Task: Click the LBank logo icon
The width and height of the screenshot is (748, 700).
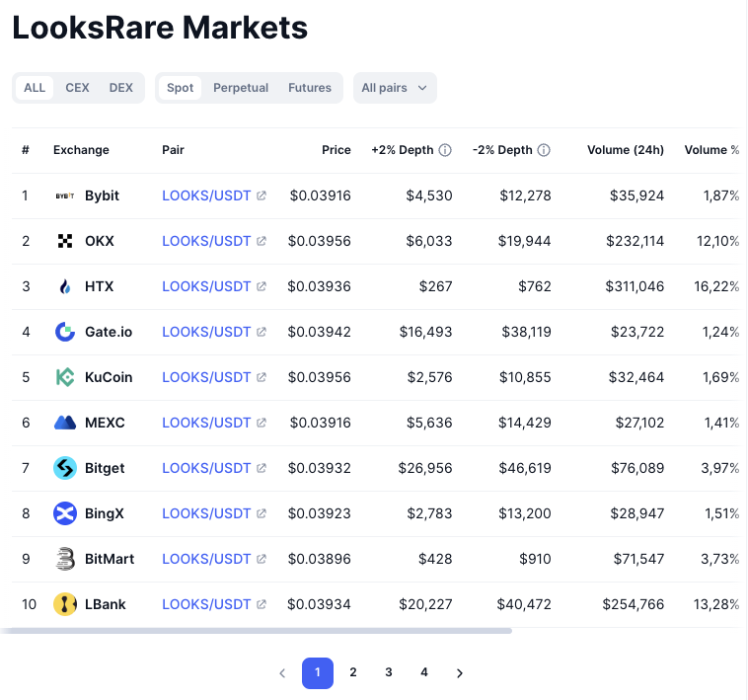Action: 65,604
